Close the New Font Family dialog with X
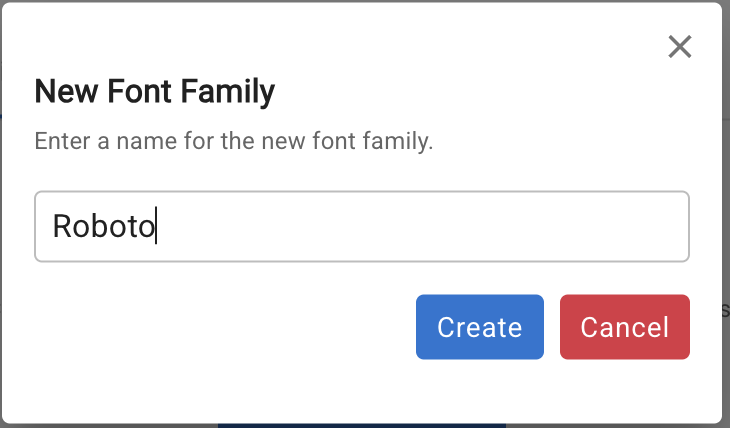 click(x=680, y=46)
